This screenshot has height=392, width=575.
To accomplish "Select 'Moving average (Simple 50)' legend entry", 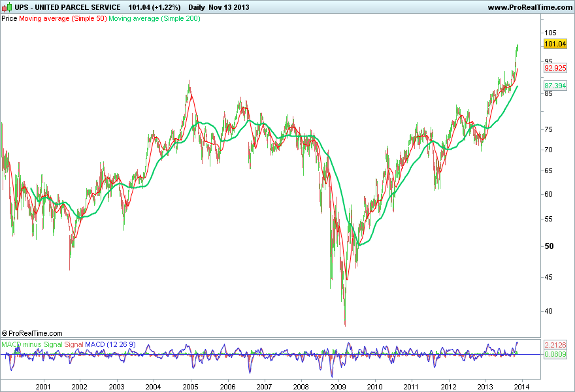I will pyautogui.click(x=63, y=18).
